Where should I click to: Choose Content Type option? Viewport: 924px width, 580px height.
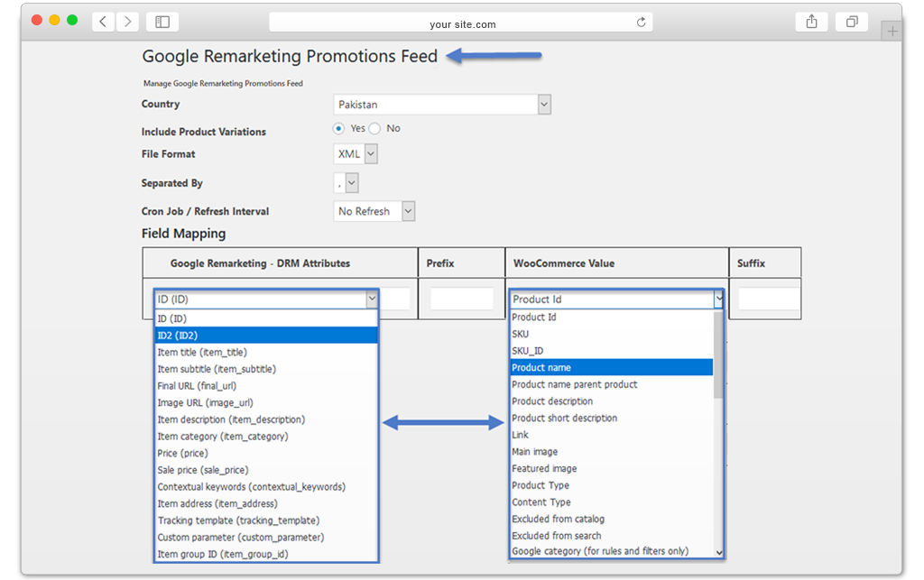click(x=612, y=502)
